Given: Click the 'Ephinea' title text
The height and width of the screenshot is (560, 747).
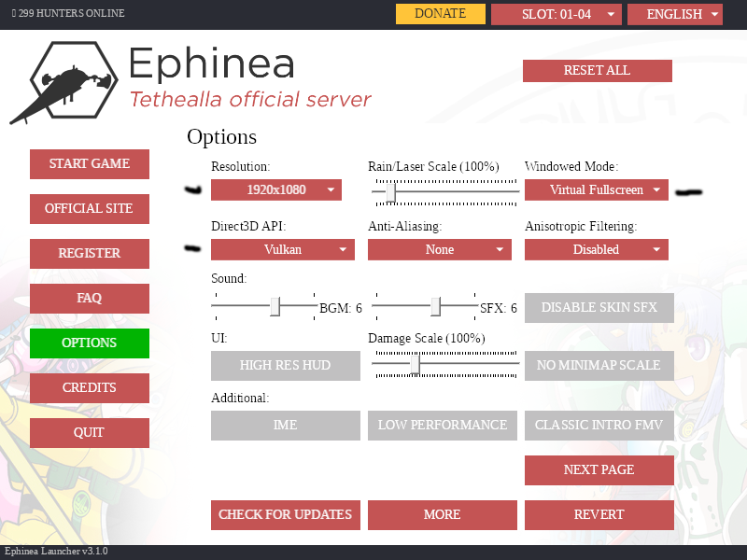Looking at the screenshot, I should point(212,63).
